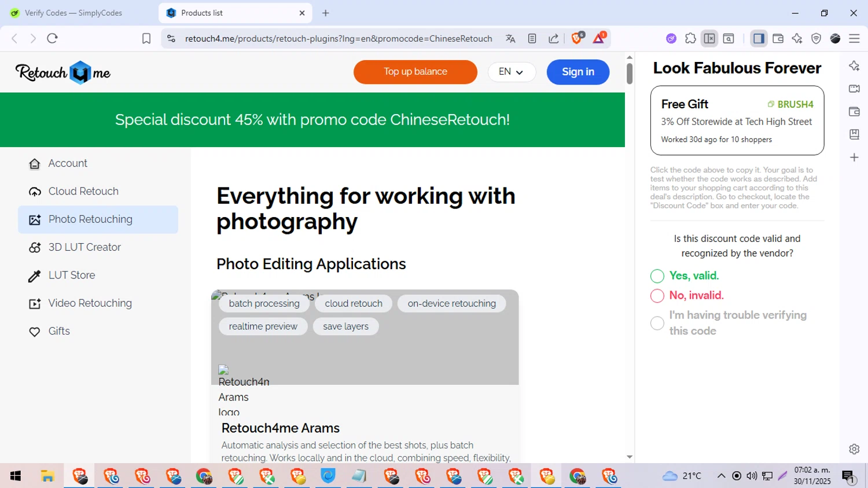Screen dimensions: 868x488
Task: Click the sidebar Leo AI sparkle icon
Action: point(854,65)
